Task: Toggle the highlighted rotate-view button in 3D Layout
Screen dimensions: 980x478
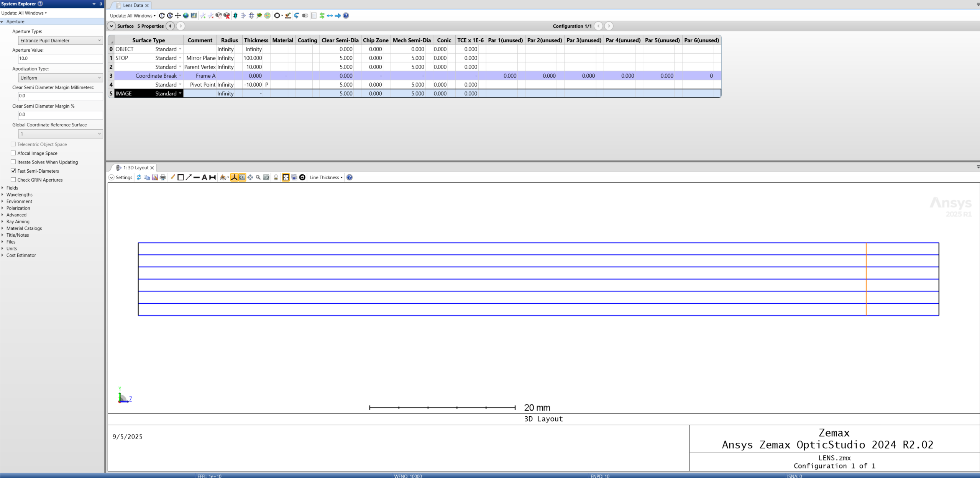Action: click(242, 177)
